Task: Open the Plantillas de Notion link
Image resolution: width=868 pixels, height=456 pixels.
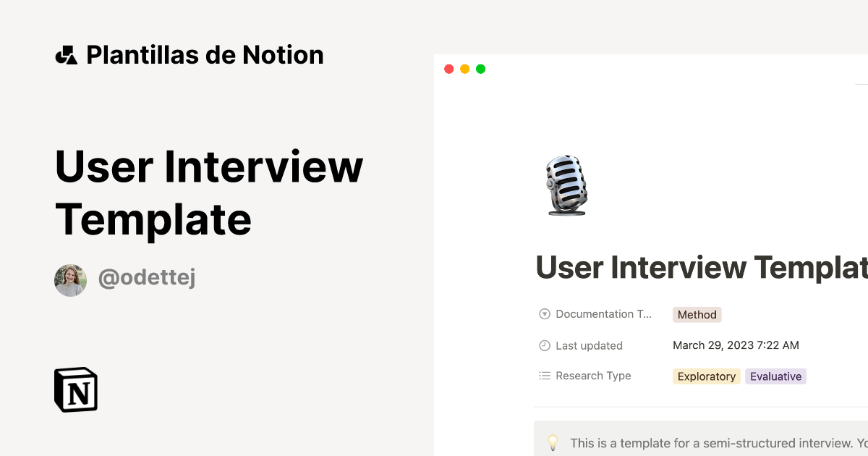Action: pos(205,55)
